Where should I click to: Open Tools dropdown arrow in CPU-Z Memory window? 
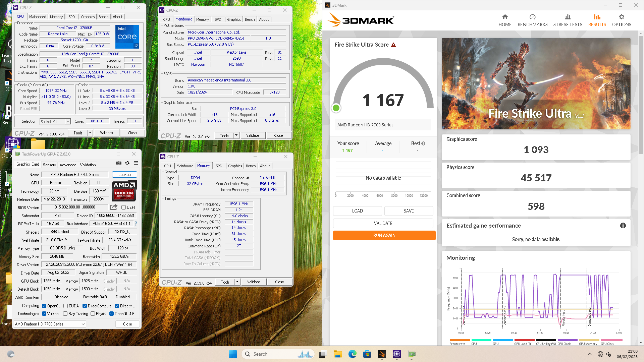pos(237,282)
